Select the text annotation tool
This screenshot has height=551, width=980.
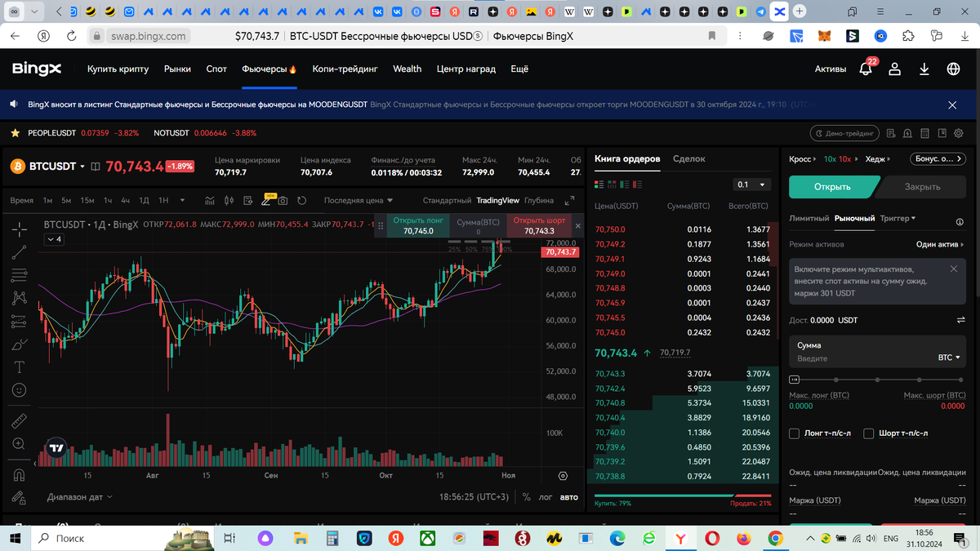tap(20, 367)
